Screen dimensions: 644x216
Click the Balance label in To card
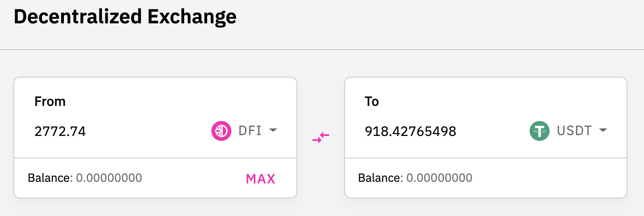point(379,178)
